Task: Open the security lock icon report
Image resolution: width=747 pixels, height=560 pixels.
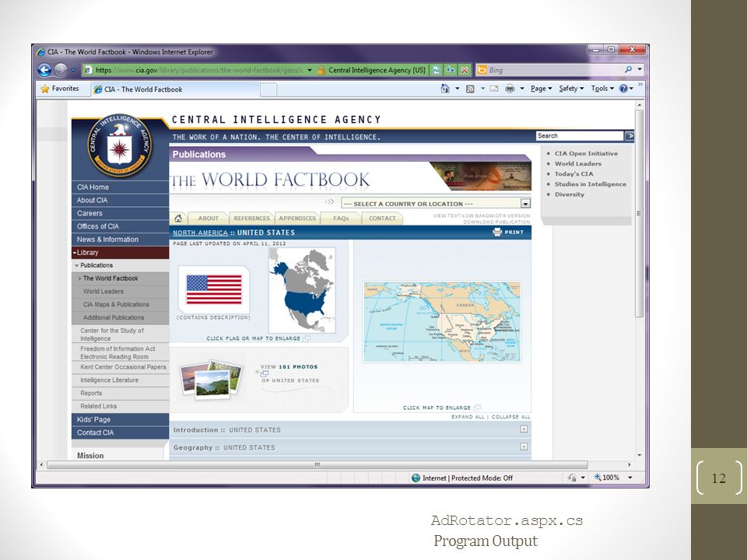Action: (x=321, y=70)
